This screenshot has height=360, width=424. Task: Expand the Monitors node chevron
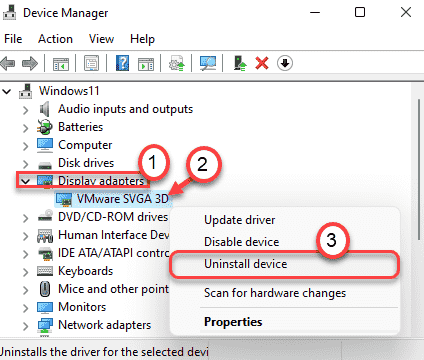click(26, 308)
